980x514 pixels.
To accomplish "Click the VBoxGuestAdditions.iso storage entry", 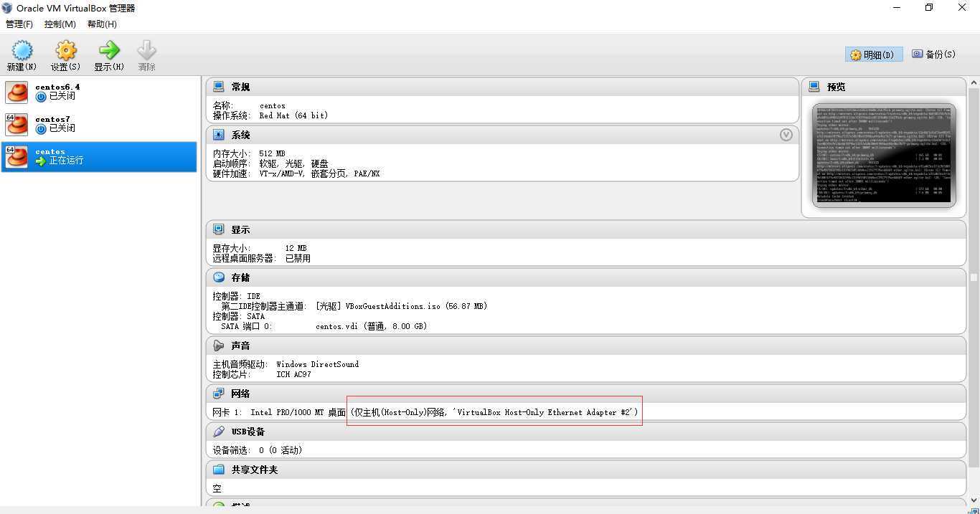I will pyautogui.click(x=401, y=306).
